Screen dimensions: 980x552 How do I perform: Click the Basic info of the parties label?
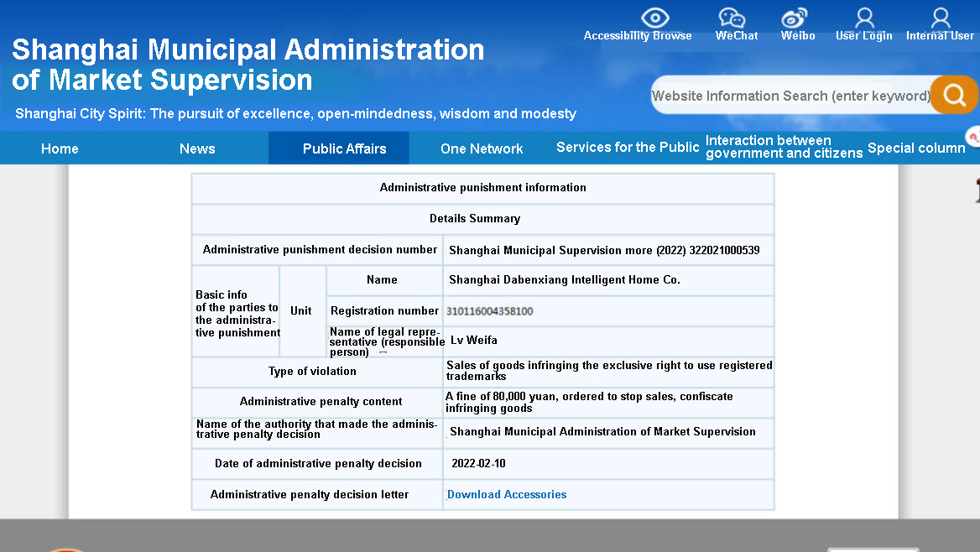click(x=237, y=314)
